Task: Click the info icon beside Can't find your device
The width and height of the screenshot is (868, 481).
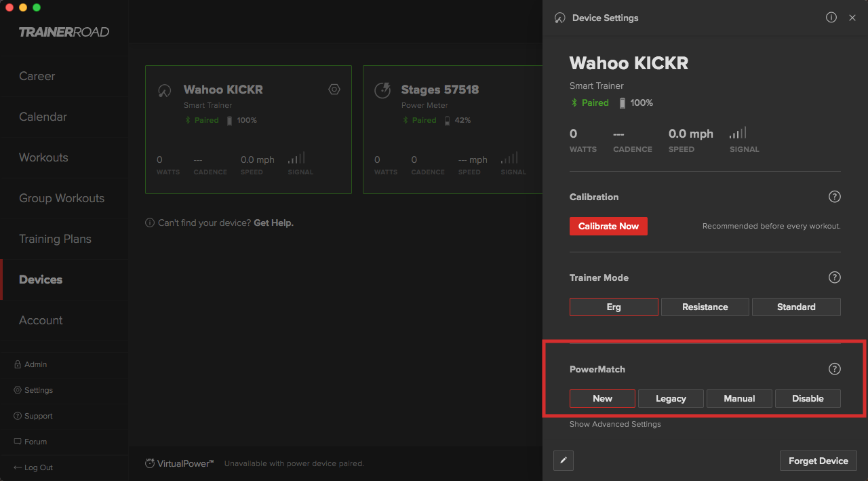Action: tap(150, 223)
